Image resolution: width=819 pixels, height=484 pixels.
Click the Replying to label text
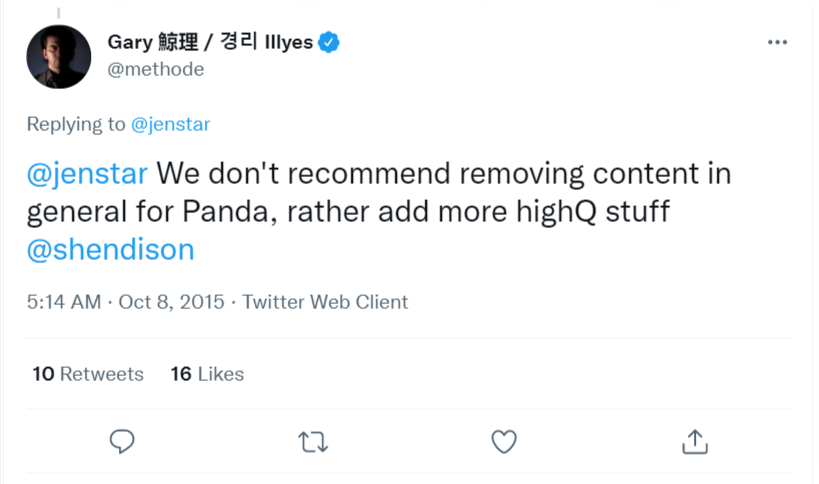pyautogui.click(x=76, y=124)
